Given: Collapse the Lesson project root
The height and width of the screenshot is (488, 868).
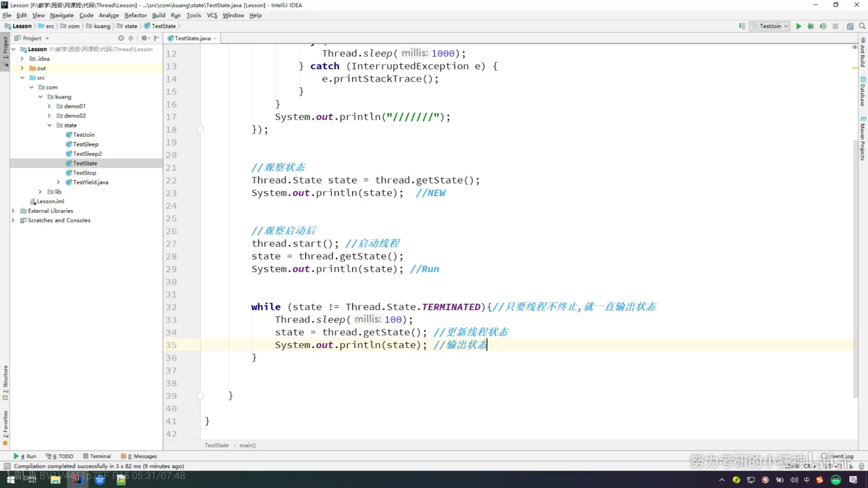Looking at the screenshot, I should click(x=14, y=49).
